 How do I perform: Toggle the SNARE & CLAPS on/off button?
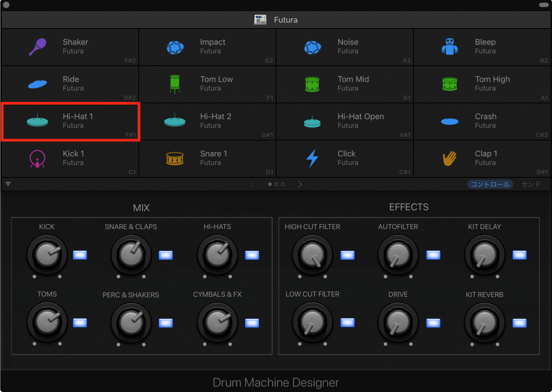pos(166,255)
